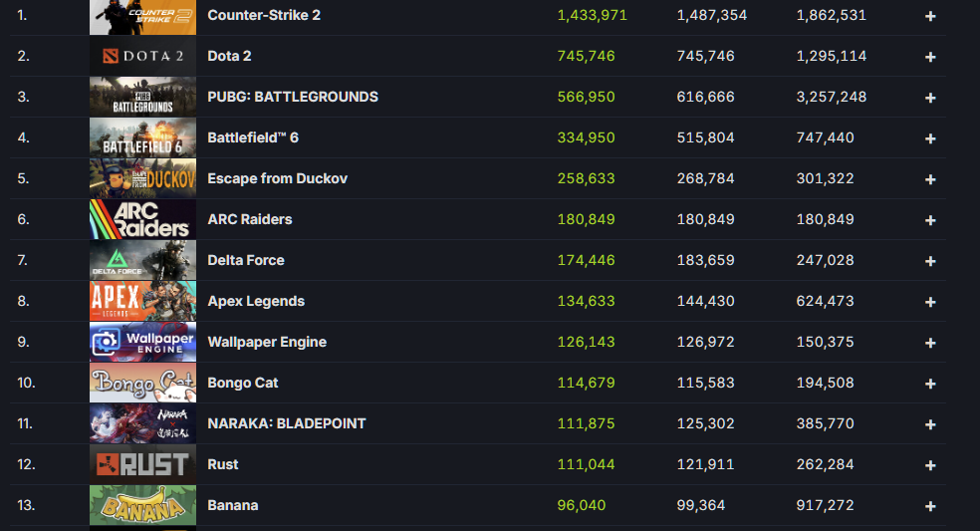Viewport: 980px width, 531px height.
Task: Add Escape from Duckov with plus icon
Action: click(930, 179)
